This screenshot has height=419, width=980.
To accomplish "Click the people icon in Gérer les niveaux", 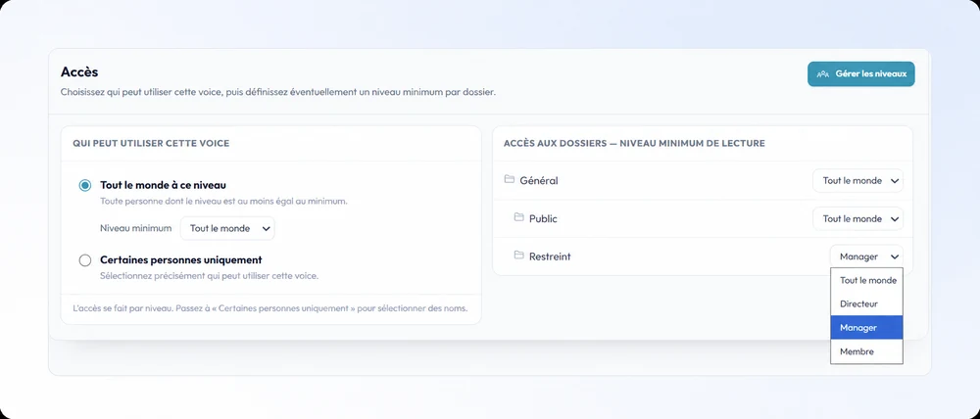I will pos(822,73).
